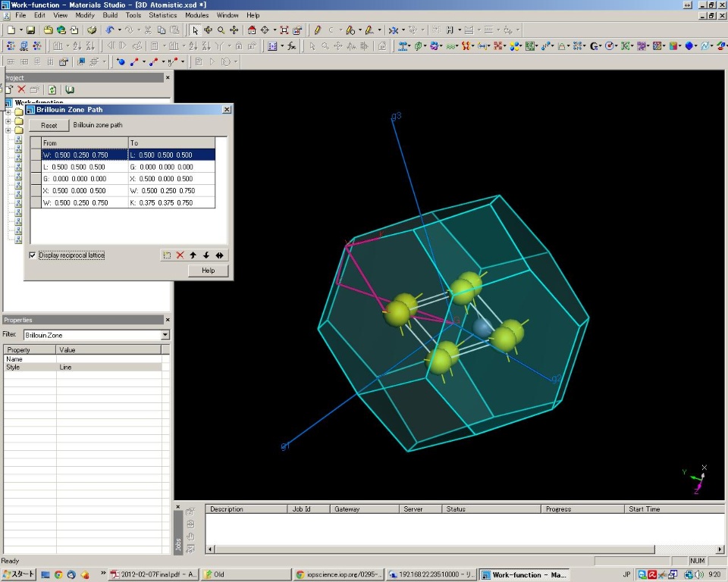Open the Statistics menu

[163, 15]
